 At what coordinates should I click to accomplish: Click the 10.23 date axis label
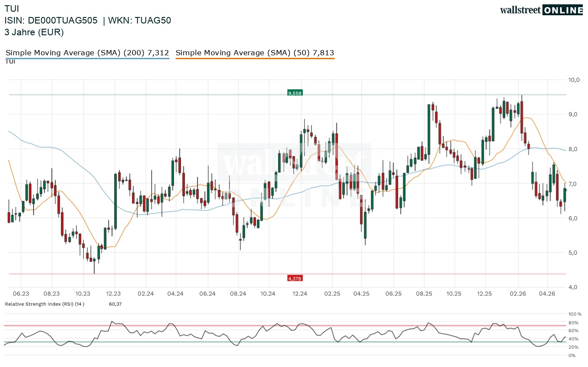(83, 294)
